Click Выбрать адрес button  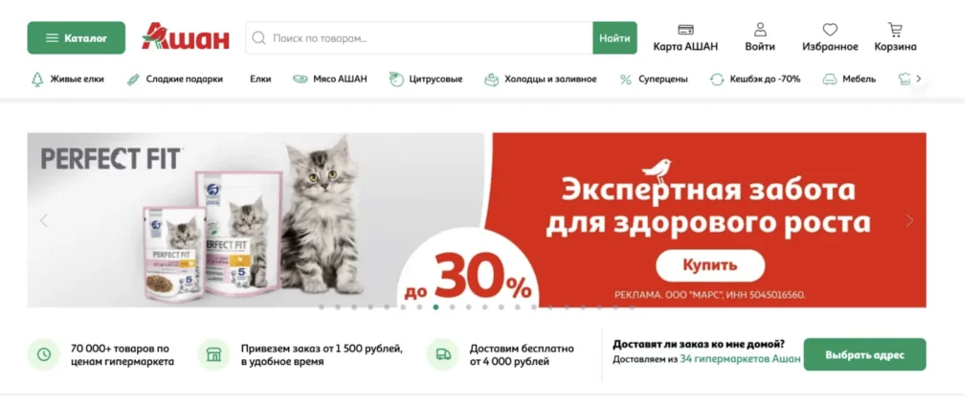coord(864,354)
